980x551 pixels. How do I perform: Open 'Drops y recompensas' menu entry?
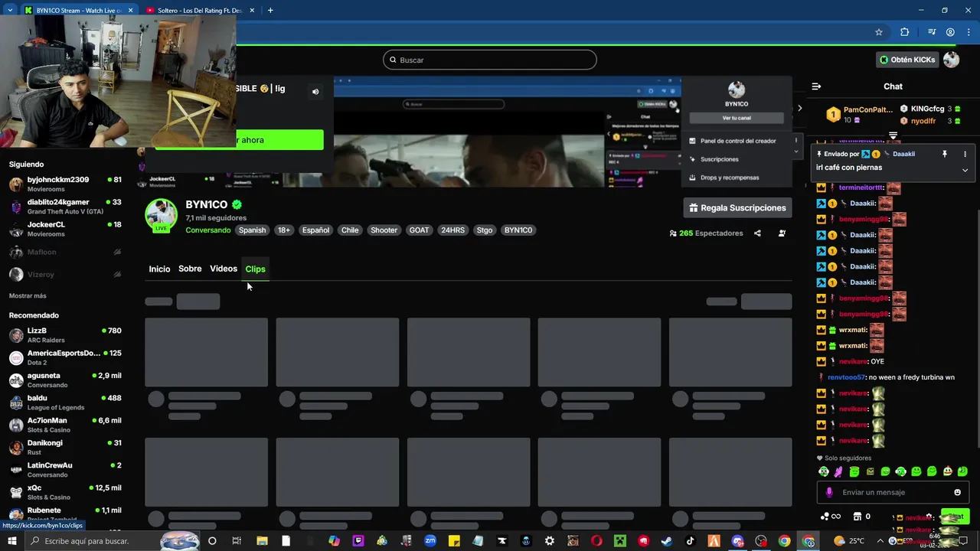tap(729, 178)
